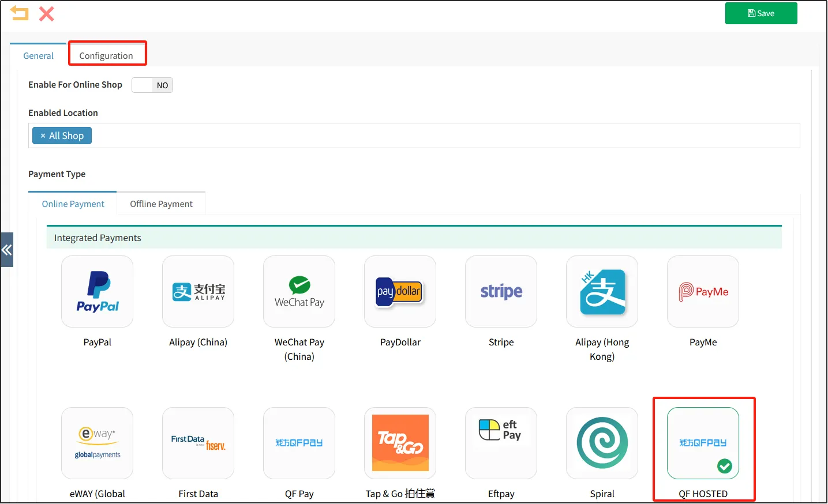Select the Eftpay payment icon
This screenshot has width=828, height=504.
[x=501, y=443]
